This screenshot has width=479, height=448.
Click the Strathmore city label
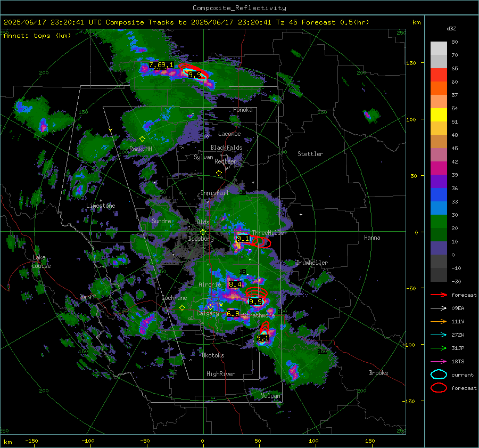click(x=259, y=315)
